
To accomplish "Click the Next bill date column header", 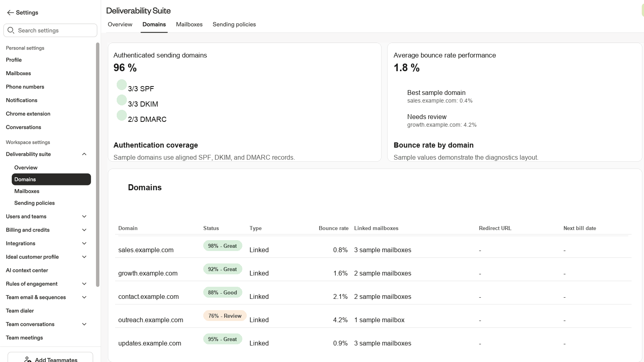I will click(x=580, y=228).
